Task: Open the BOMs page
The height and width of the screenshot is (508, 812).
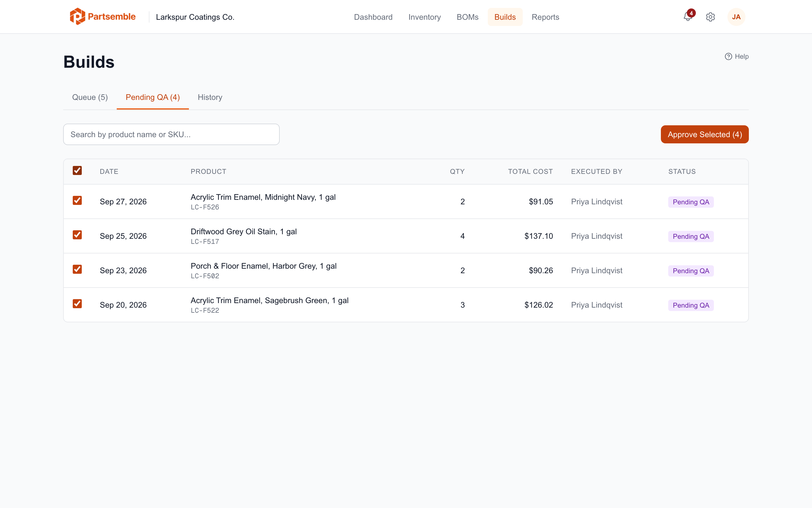Action: click(x=467, y=17)
